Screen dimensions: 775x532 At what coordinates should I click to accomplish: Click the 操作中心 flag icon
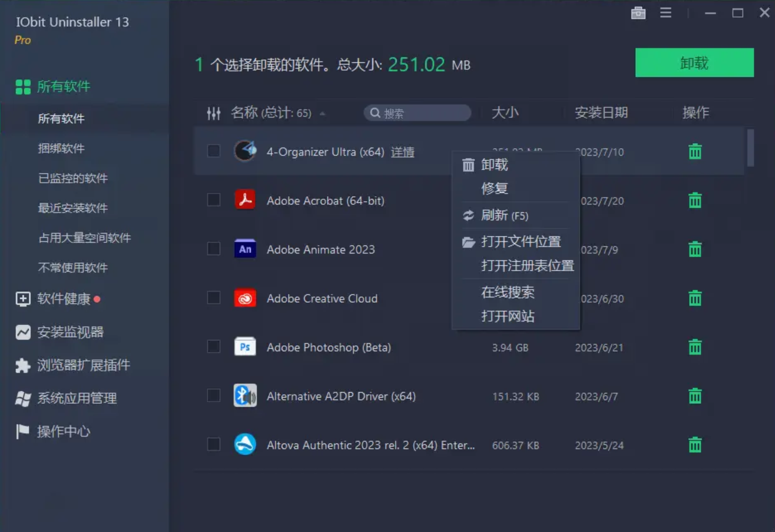tap(23, 431)
